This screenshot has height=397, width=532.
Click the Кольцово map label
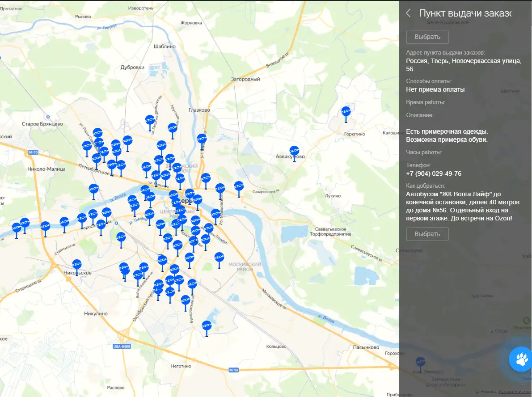(x=276, y=346)
